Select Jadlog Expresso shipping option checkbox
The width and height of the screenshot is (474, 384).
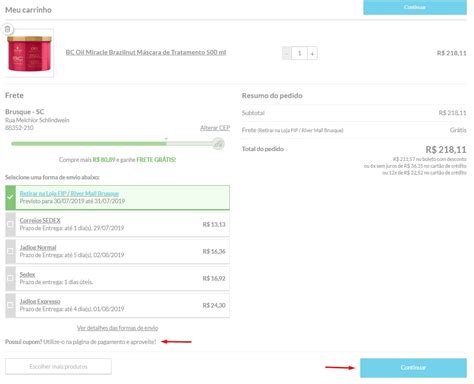coord(10,305)
